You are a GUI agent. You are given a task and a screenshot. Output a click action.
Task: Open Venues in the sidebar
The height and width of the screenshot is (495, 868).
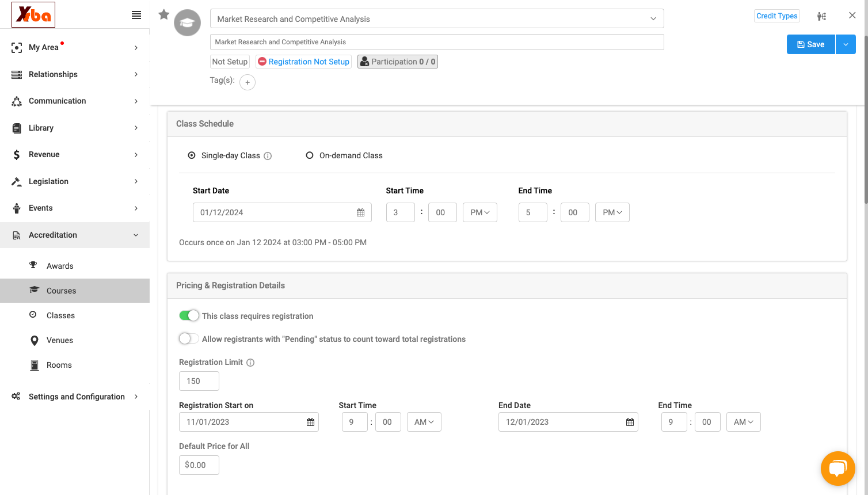pyautogui.click(x=75, y=340)
